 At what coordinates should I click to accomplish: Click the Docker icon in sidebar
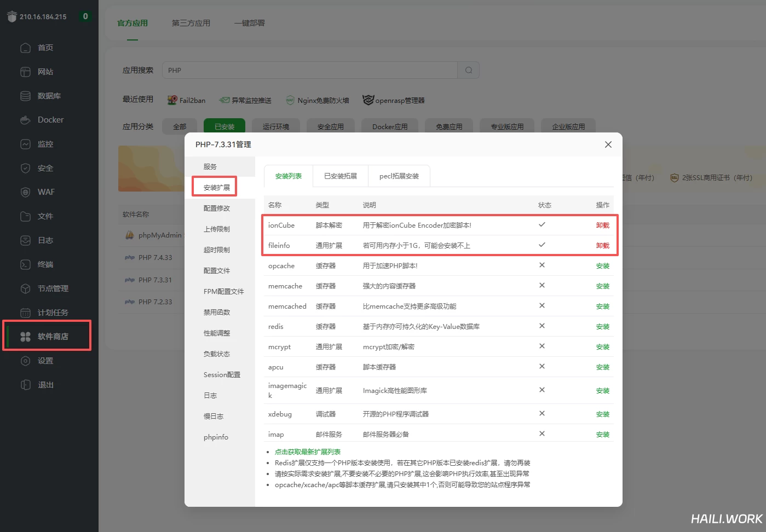[25, 120]
